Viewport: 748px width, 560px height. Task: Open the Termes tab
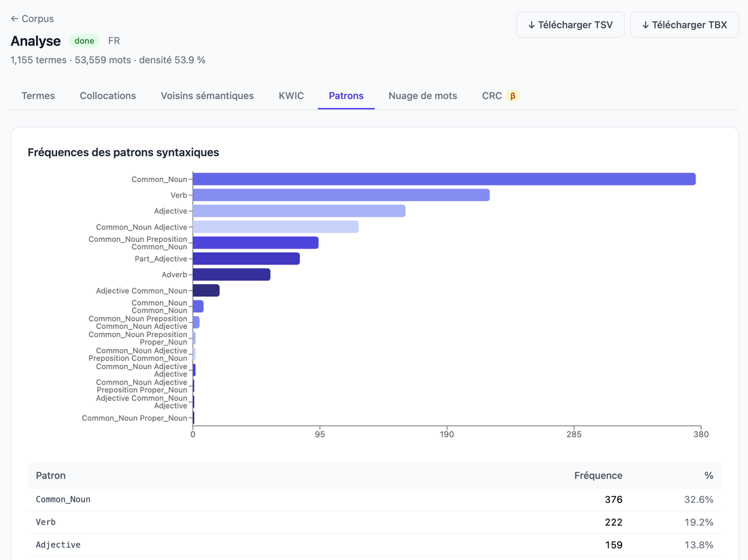click(x=38, y=96)
